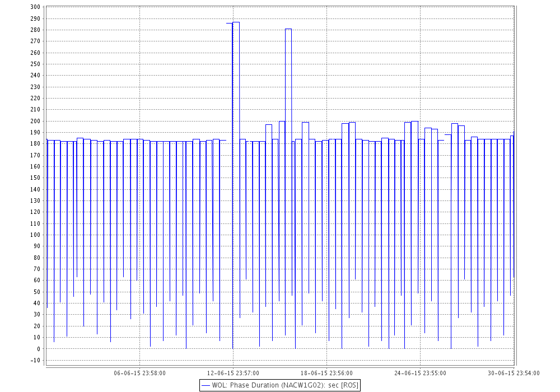The width and height of the screenshot is (560, 392).
Task: Click the 0 y-axis label
Action: click(x=39, y=349)
